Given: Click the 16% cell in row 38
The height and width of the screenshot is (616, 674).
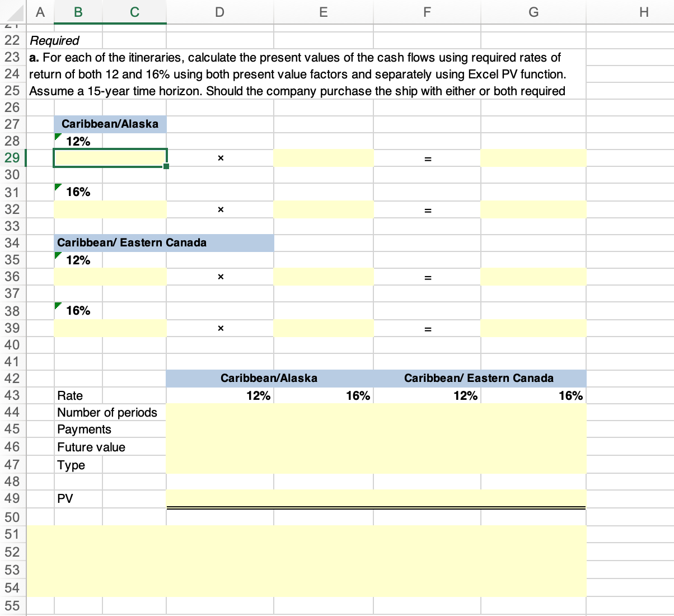Looking at the screenshot, I should pos(78,311).
